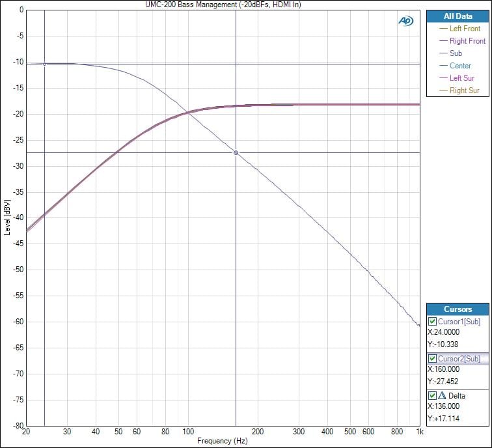This screenshot has width=492, height=448.
Task: Click the Right Sur legend entry
Action: point(464,91)
